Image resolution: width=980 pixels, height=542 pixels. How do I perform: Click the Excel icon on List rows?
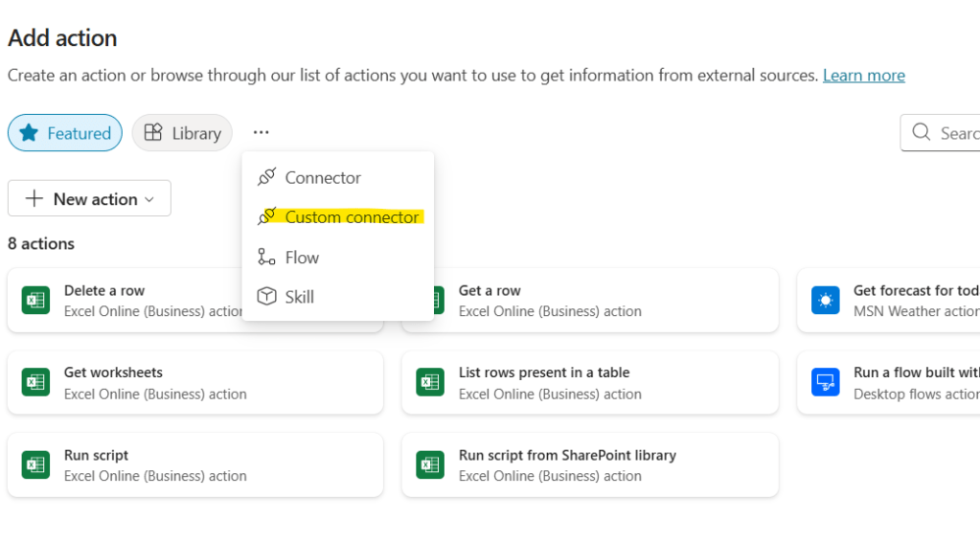[x=430, y=383]
